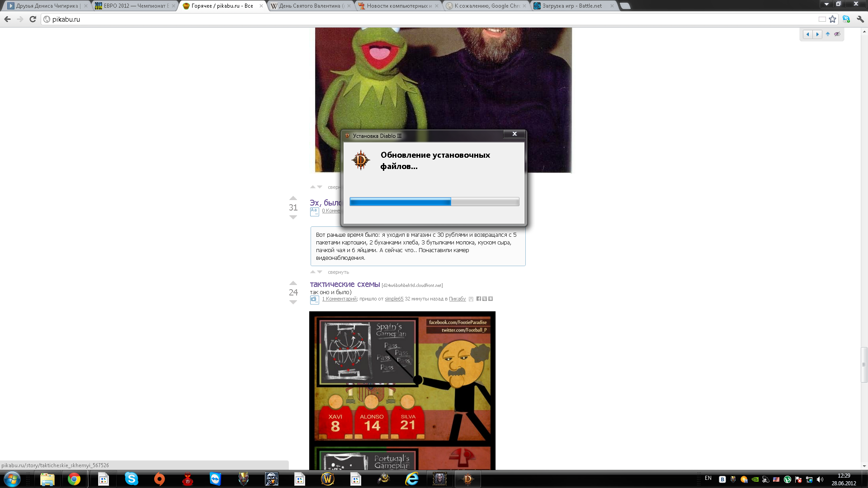Image resolution: width=868 pixels, height=488 pixels.
Task: Switch to the Друзья Дениса Чигирика tab
Action: [47, 6]
